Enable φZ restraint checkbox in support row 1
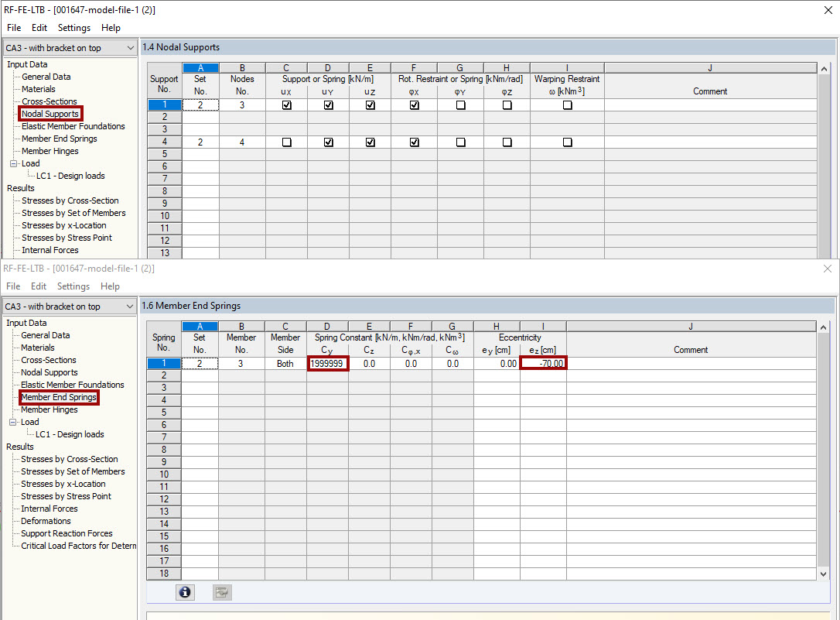Screen dimensions: 840x620 point(507,105)
